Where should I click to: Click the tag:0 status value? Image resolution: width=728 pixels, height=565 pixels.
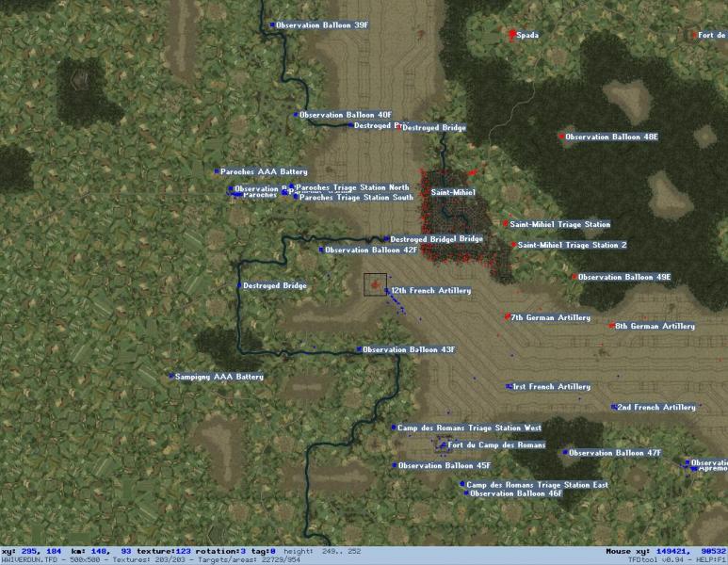264,551
